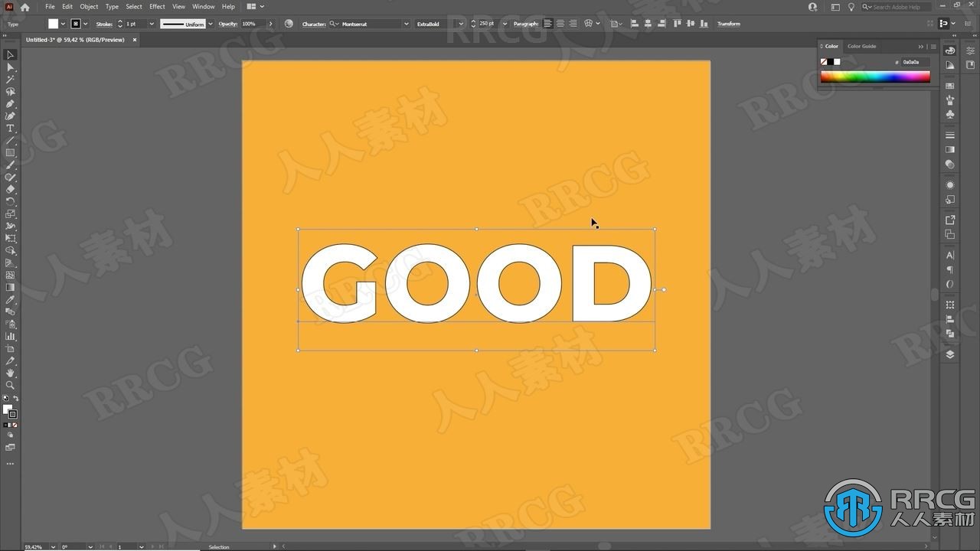Select the Eyedropper tool
The width and height of the screenshot is (980, 551).
(x=10, y=299)
